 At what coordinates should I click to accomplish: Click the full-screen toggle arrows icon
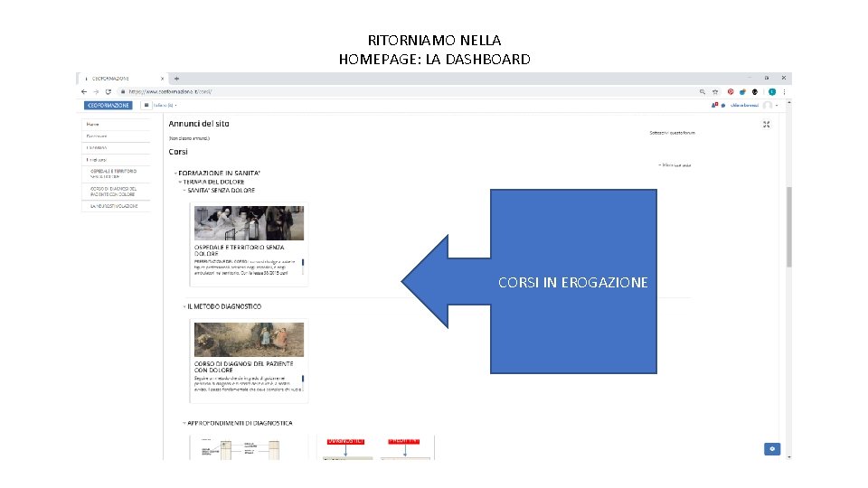766,125
